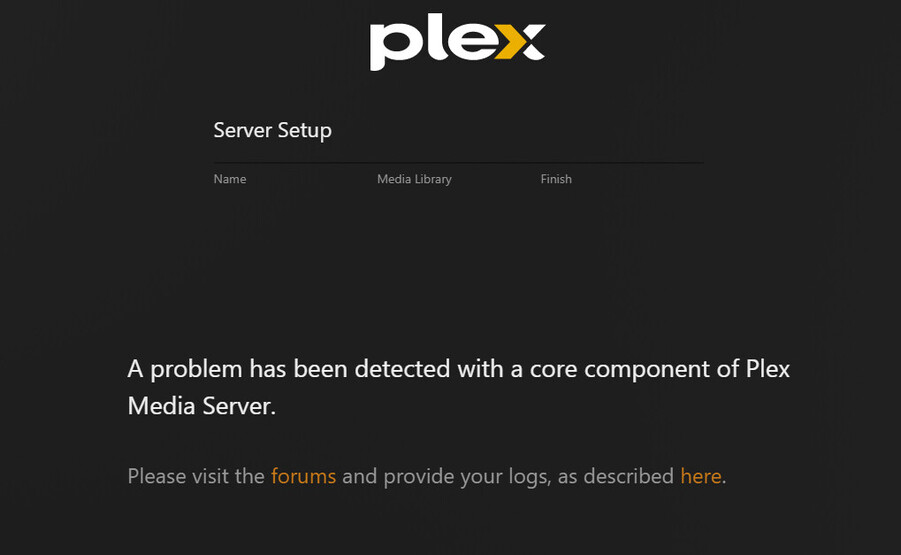Switch to the Media Library step
This screenshot has width=901, height=555.
(414, 179)
